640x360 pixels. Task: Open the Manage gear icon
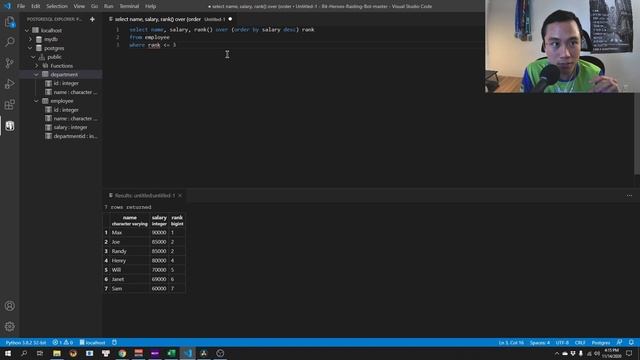tap(9, 326)
